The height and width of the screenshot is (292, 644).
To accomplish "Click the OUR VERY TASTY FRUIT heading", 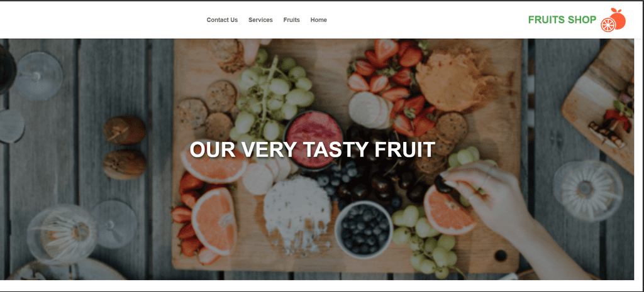I will click(312, 149).
